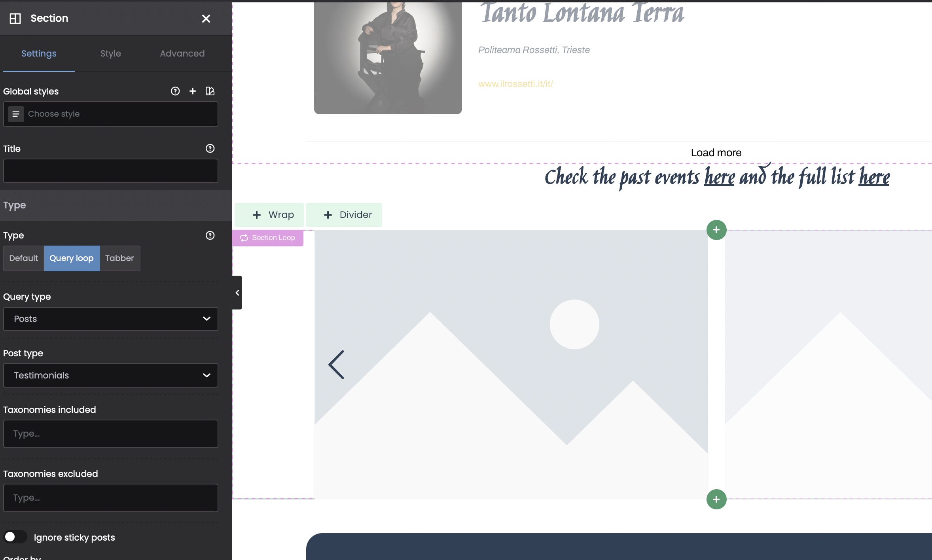Click the Global styles help icon
This screenshot has width=932, height=560.
[175, 91]
